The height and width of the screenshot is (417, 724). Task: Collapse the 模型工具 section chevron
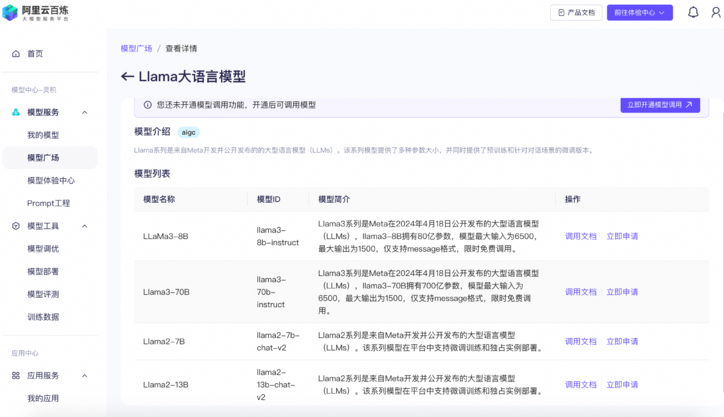84,226
